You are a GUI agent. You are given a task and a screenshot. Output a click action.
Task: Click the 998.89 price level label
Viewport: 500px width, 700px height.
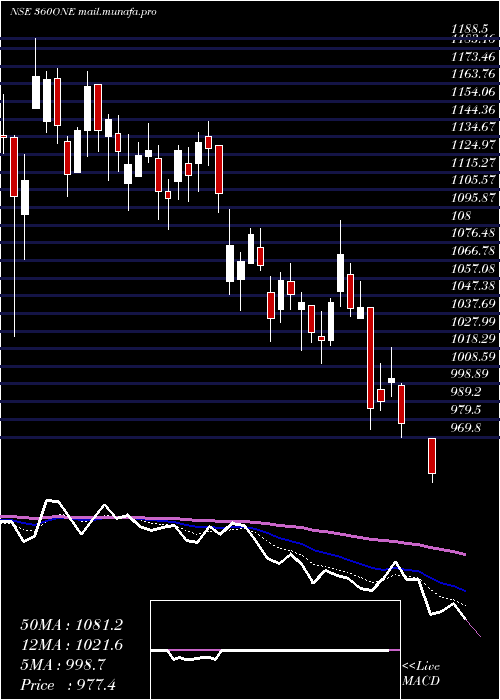tap(470, 374)
